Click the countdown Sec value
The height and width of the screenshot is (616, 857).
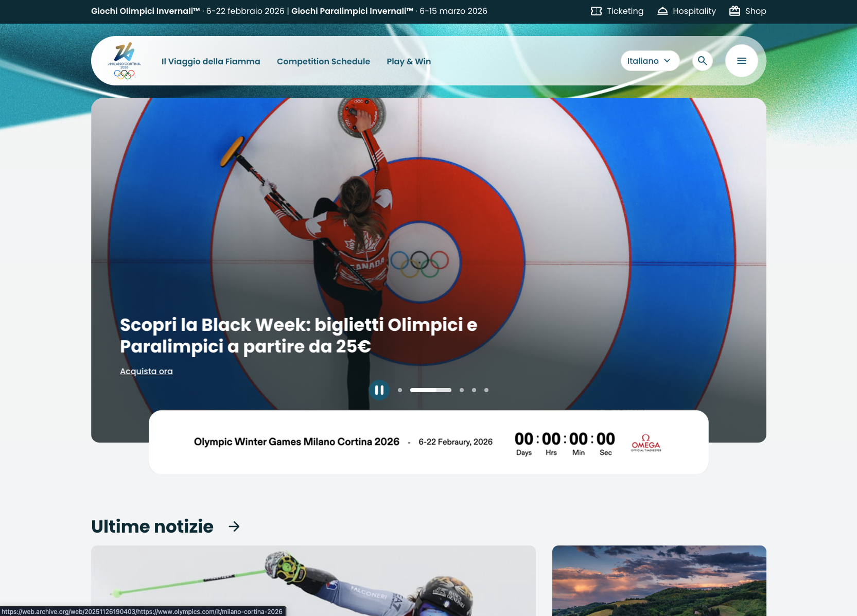click(x=606, y=439)
